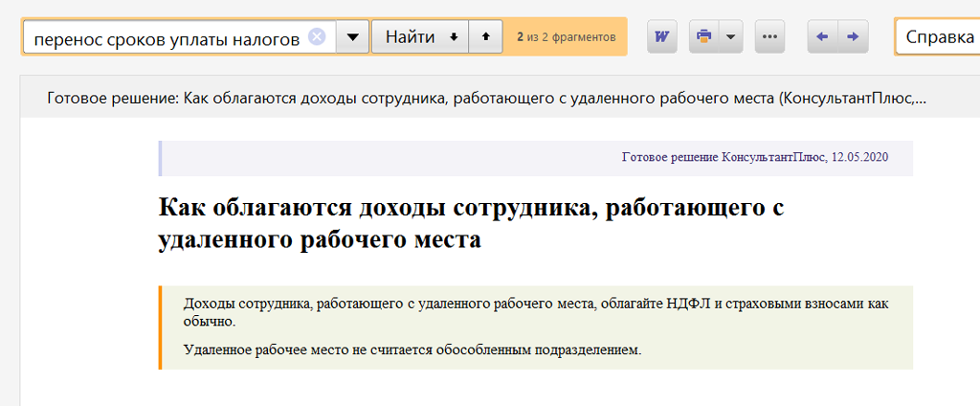980x406 pixels.
Task: Export the document to Word
Action: coord(662,37)
